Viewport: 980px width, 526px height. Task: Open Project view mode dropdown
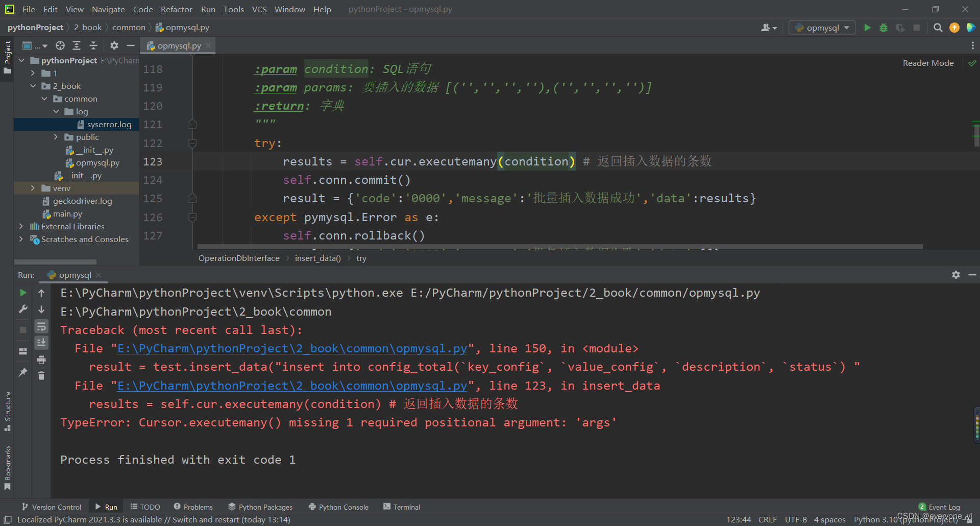tap(35, 45)
